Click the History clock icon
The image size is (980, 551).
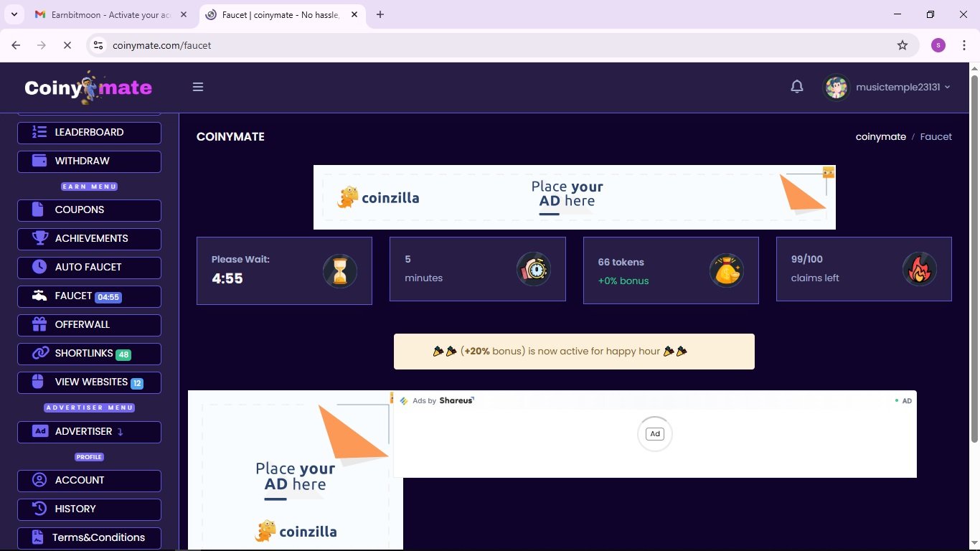(40, 509)
